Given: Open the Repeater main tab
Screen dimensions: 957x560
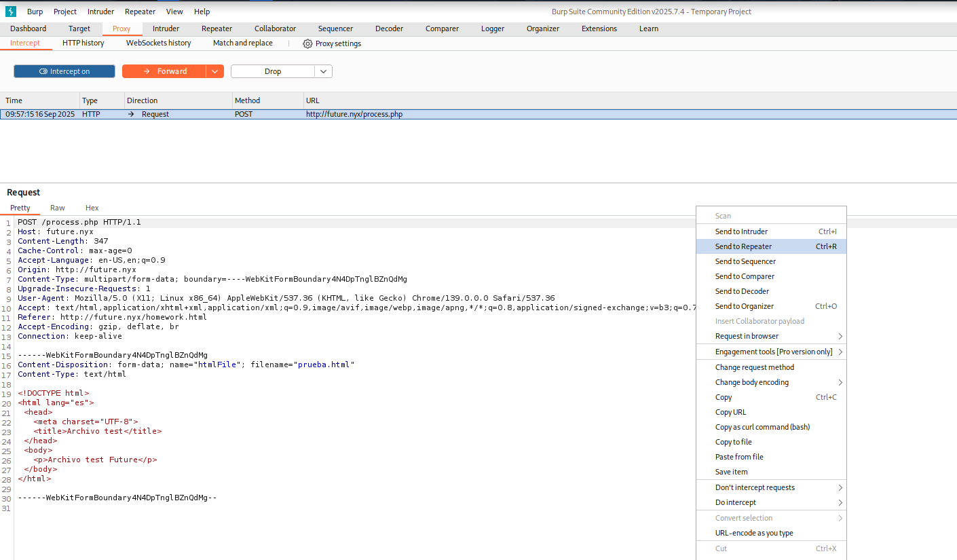Looking at the screenshot, I should tap(217, 29).
